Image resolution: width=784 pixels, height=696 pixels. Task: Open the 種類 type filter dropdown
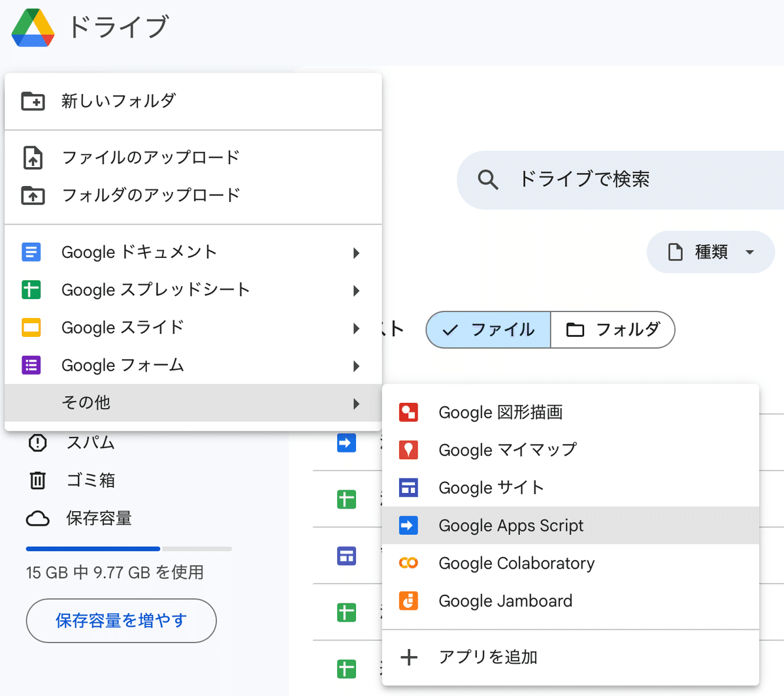[x=711, y=252]
